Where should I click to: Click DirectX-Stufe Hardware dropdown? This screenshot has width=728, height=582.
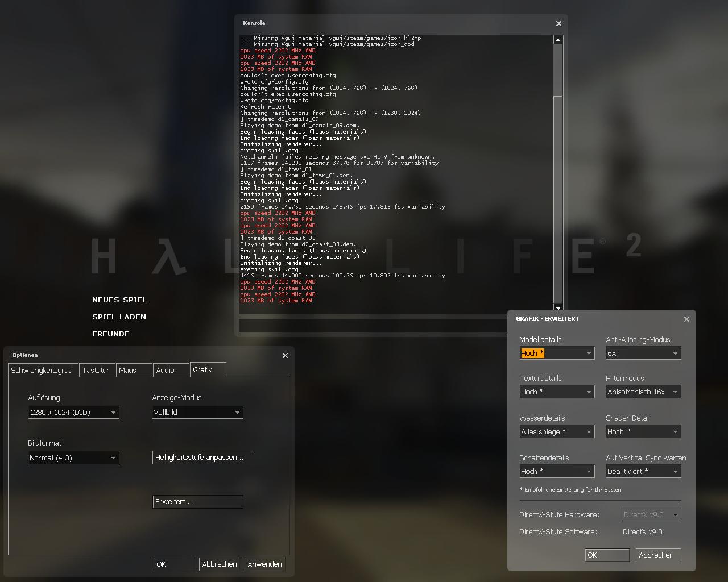tap(652, 514)
